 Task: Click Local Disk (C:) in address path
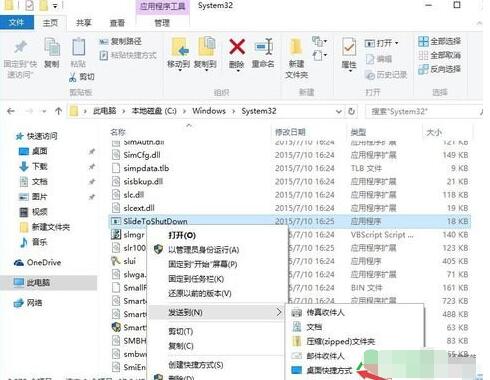click(x=154, y=111)
